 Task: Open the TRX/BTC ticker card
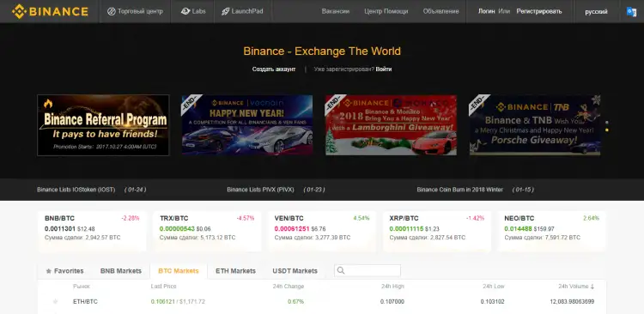[207, 231]
